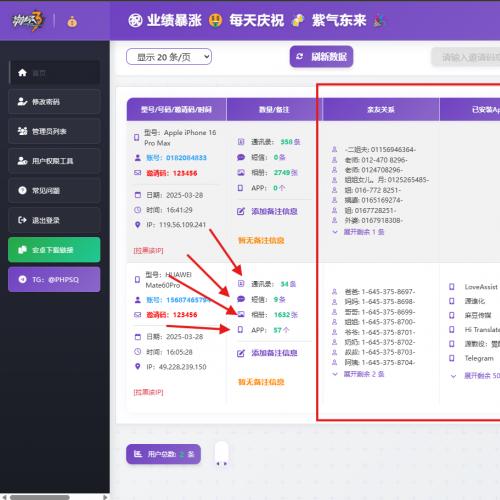
Task: Click the money bag icon in header
Action: point(72,22)
